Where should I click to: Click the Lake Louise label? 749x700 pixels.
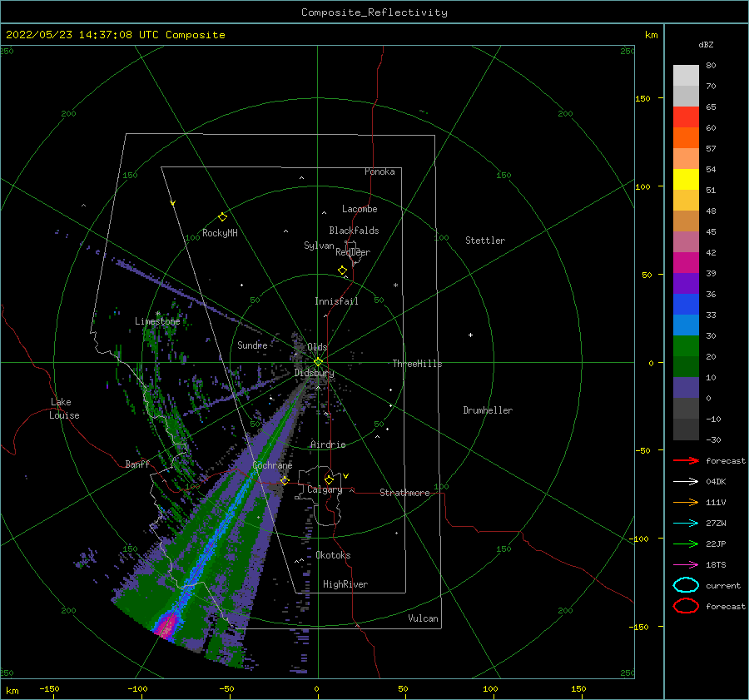(64, 409)
